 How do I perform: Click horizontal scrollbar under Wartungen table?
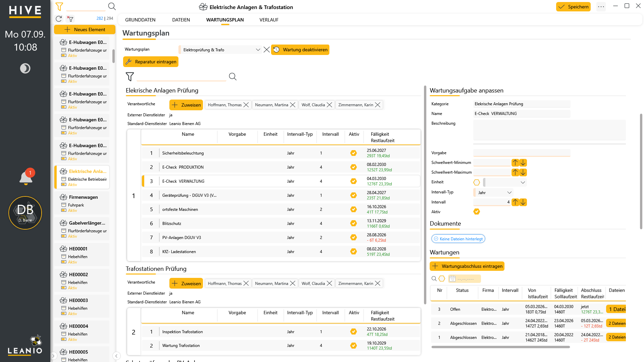[500, 347]
